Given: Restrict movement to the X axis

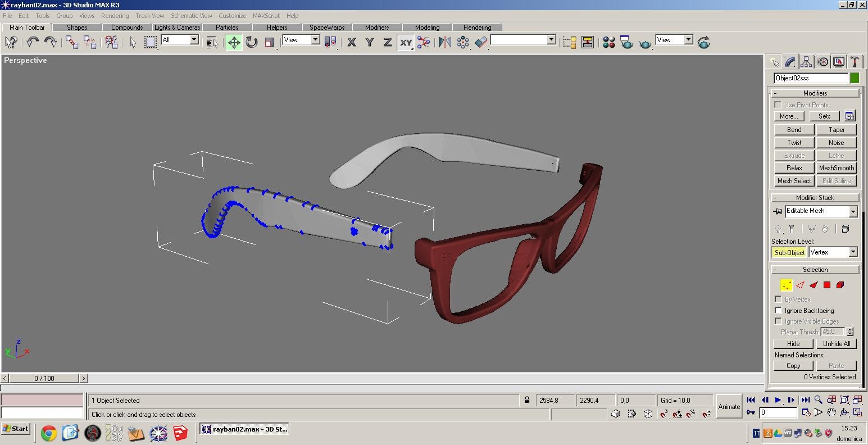Looking at the screenshot, I should [x=352, y=42].
